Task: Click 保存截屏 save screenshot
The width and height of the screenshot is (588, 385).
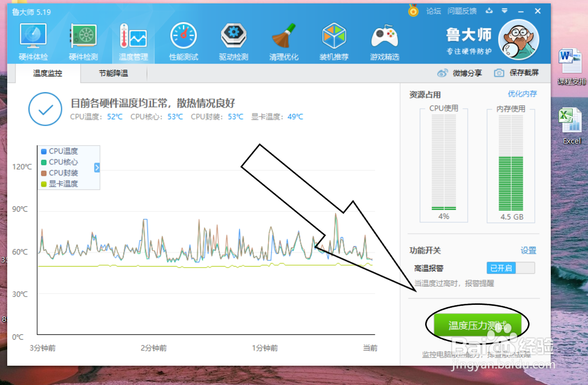Action: pyautogui.click(x=524, y=73)
